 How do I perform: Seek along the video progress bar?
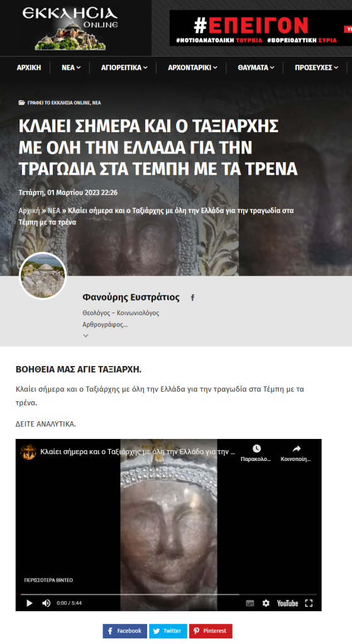168,594
